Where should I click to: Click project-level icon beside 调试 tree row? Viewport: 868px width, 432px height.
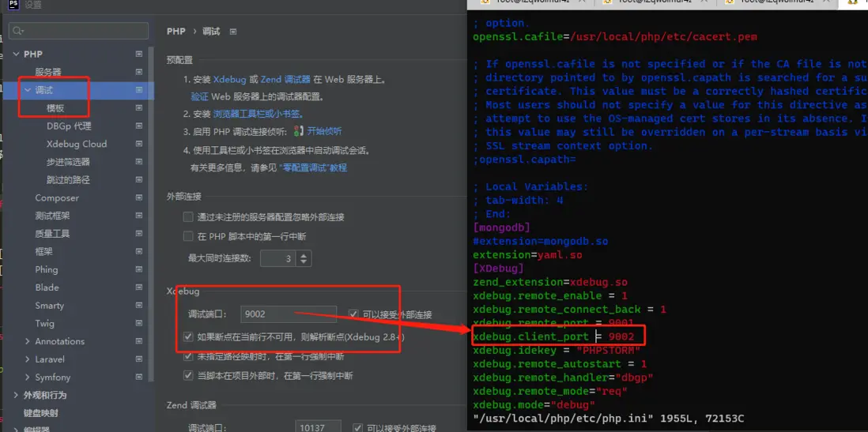tap(139, 89)
